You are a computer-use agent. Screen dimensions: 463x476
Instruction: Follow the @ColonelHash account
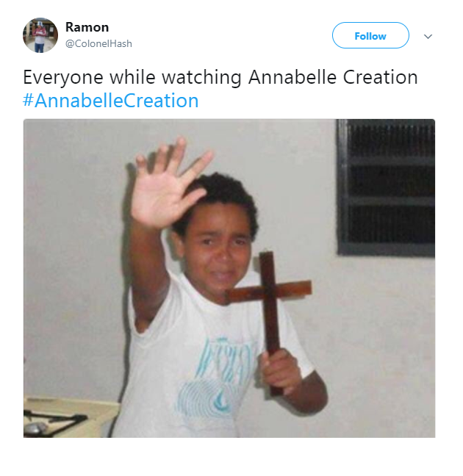click(x=370, y=35)
